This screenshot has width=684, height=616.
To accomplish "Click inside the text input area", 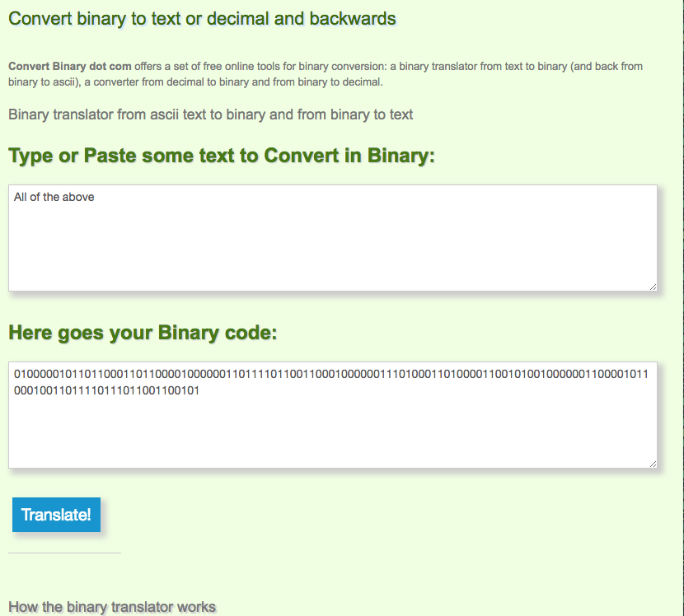I will point(332,237).
